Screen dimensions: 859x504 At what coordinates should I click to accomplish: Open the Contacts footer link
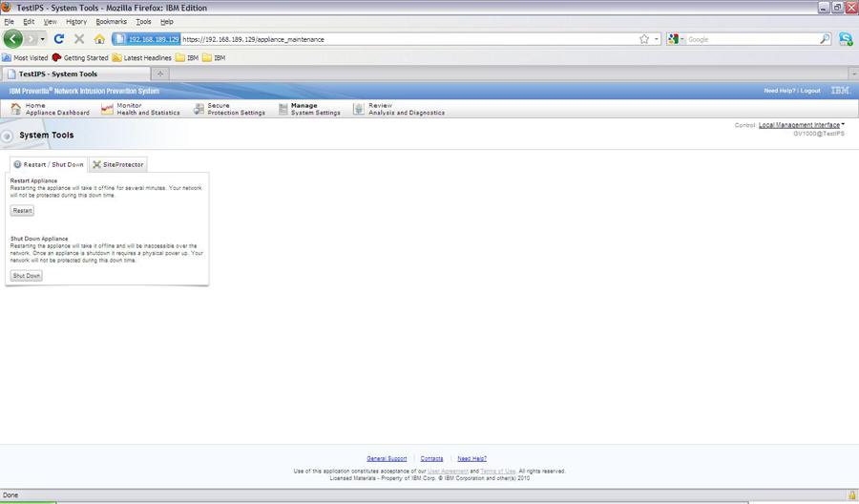pyautogui.click(x=431, y=458)
